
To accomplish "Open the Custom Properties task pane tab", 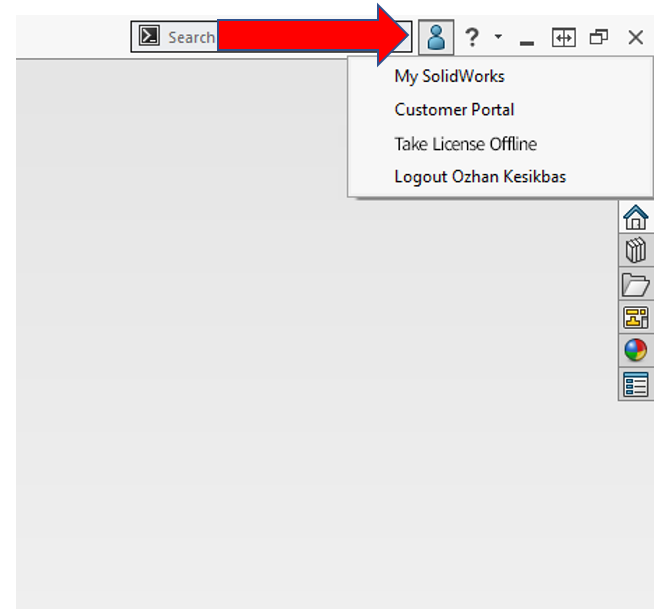I will (635, 384).
